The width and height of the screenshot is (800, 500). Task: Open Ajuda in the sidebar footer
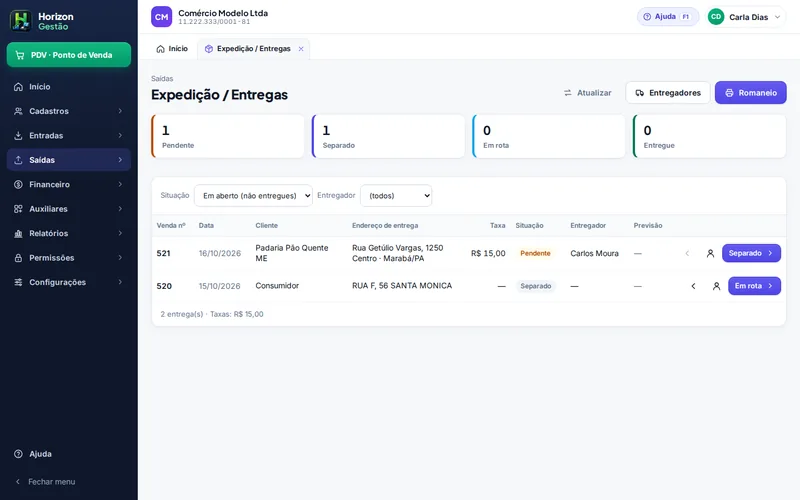(x=69, y=454)
